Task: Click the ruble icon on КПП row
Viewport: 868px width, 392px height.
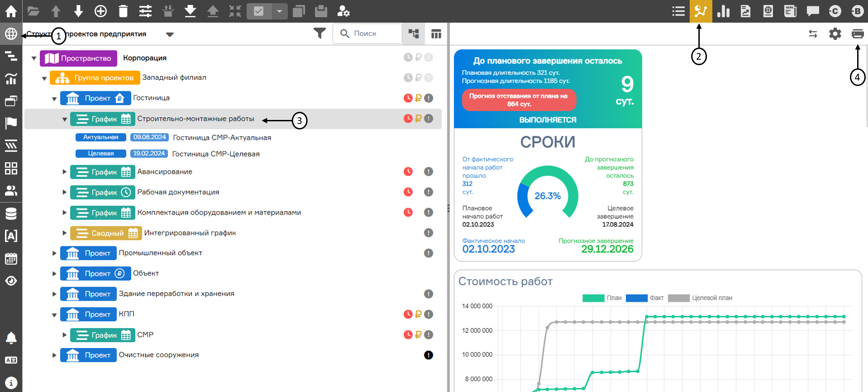Action: [418, 314]
